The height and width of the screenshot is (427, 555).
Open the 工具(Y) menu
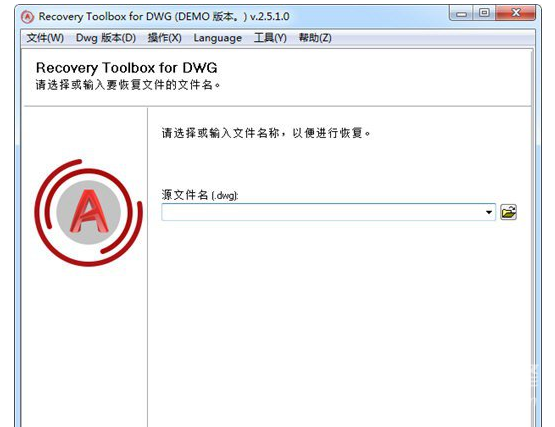click(x=270, y=38)
